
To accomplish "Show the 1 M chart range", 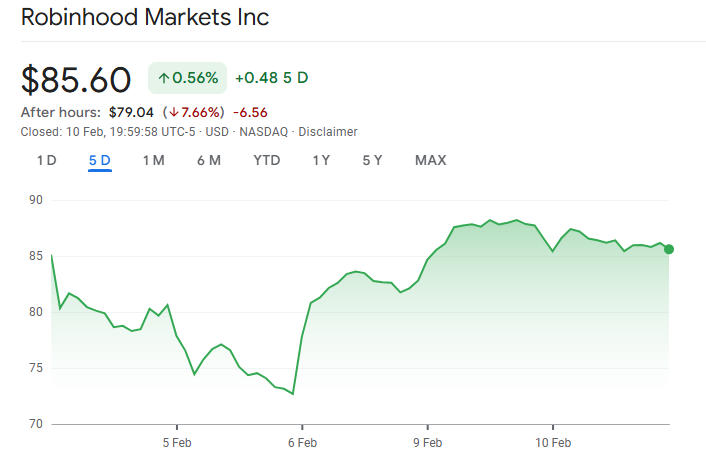I will pyautogui.click(x=153, y=160).
